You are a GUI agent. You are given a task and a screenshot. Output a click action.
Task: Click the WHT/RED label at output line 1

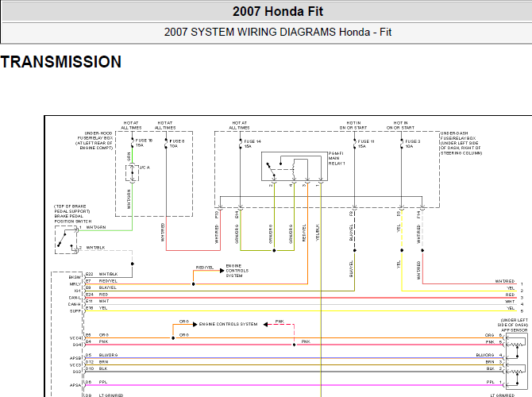[505, 281]
